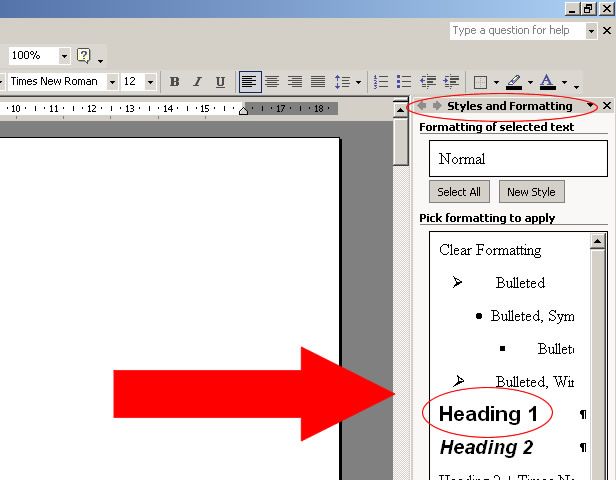Open the Times New Roman font dropdown
This screenshot has width=616, height=480.
(112, 82)
